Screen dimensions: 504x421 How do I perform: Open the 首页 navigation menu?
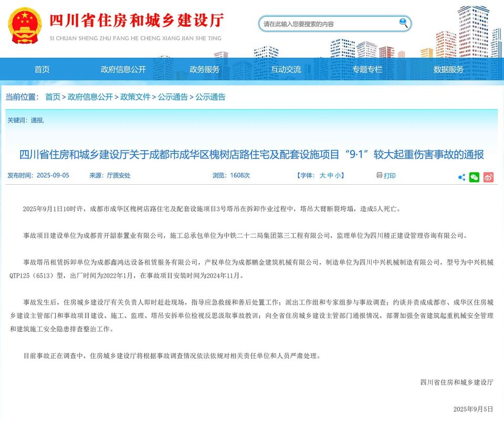(x=41, y=69)
